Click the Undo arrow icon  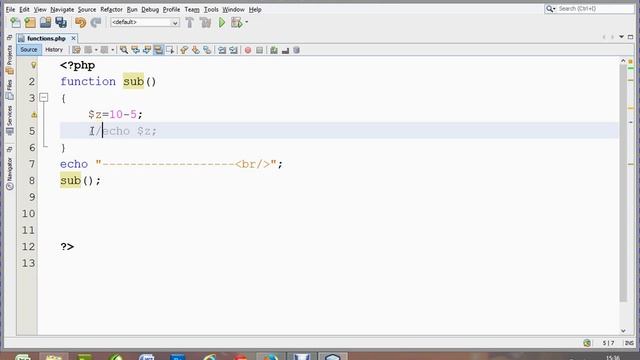pos(80,22)
